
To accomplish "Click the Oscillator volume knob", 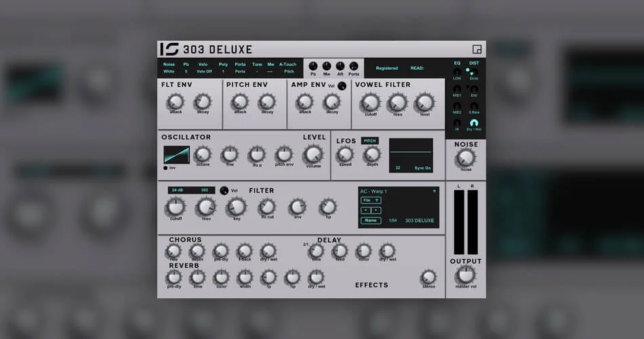I will point(313,155).
